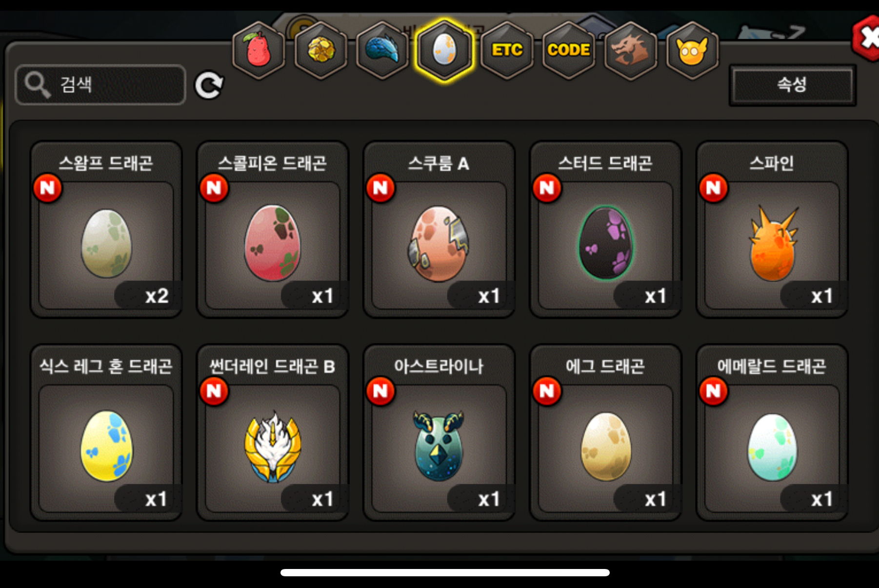Screen dimensions: 879x588
Task: Select the yellow horned creature tab
Action: (x=692, y=50)
